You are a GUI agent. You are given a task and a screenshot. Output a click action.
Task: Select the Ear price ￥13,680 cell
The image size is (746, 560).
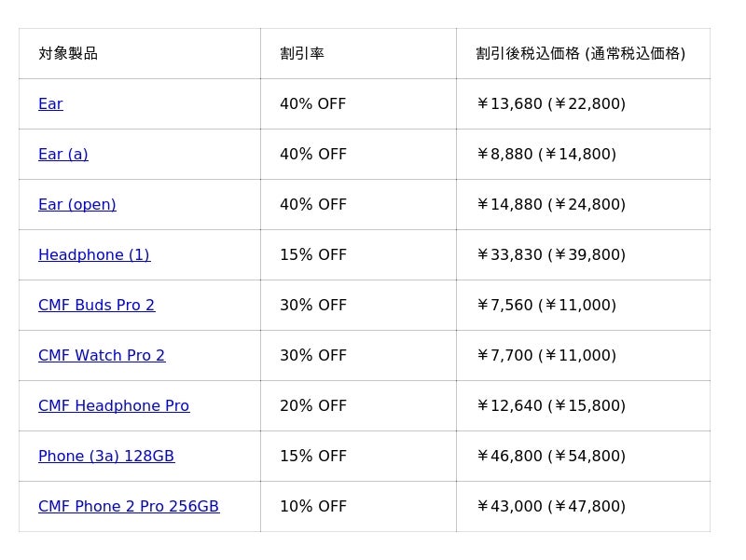click(550, 104)
